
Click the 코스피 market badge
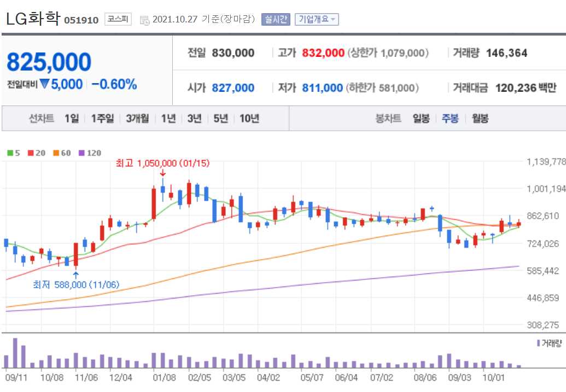(116, 18)
